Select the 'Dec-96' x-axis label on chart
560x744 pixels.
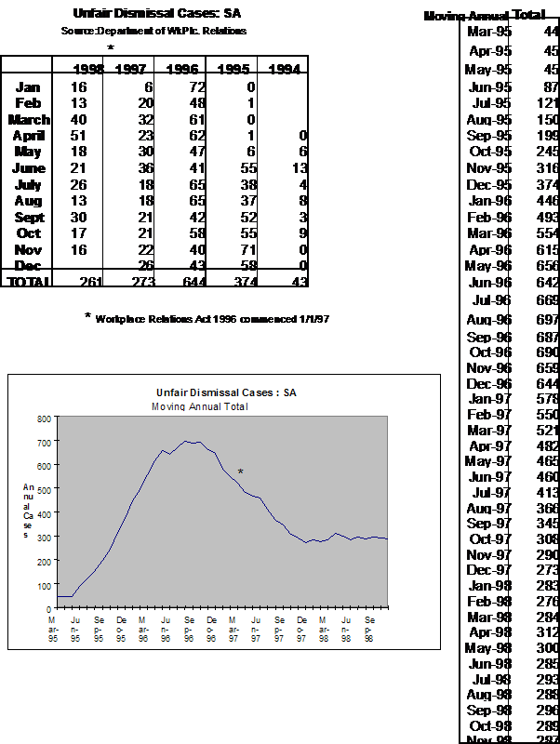coord(211,628)
